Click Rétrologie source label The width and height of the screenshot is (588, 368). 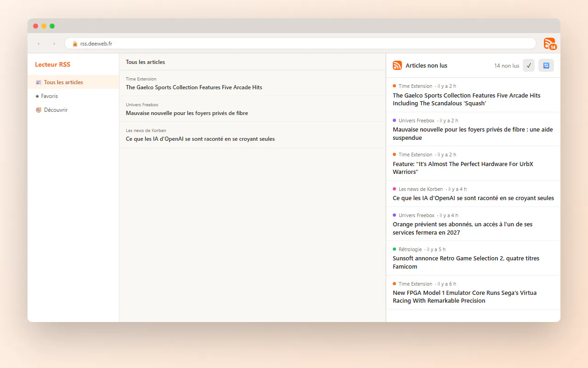point(410,249)
